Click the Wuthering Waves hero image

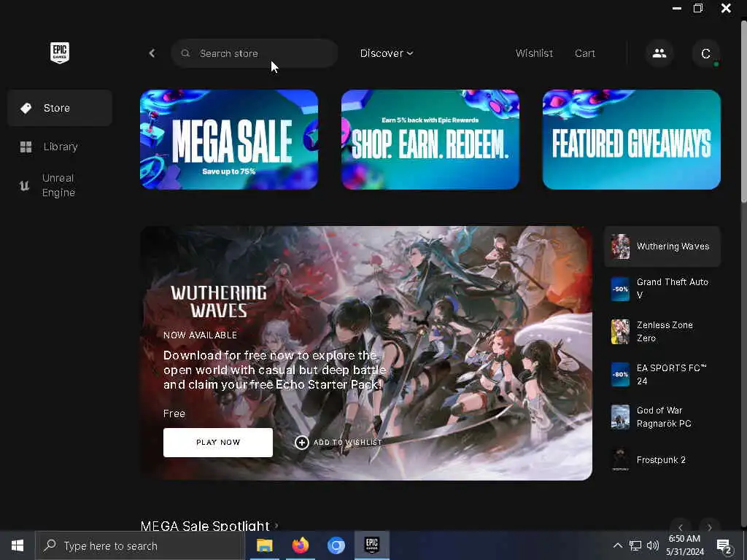click(x=366, y=353)
